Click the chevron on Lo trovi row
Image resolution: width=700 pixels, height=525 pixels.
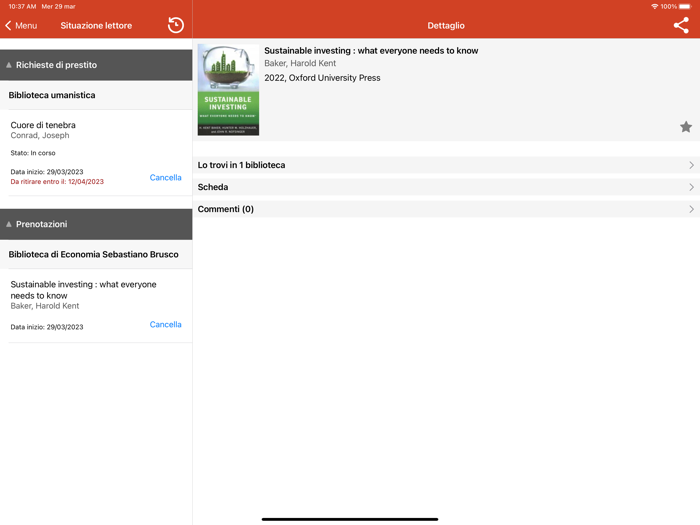[x=691, y=165]
